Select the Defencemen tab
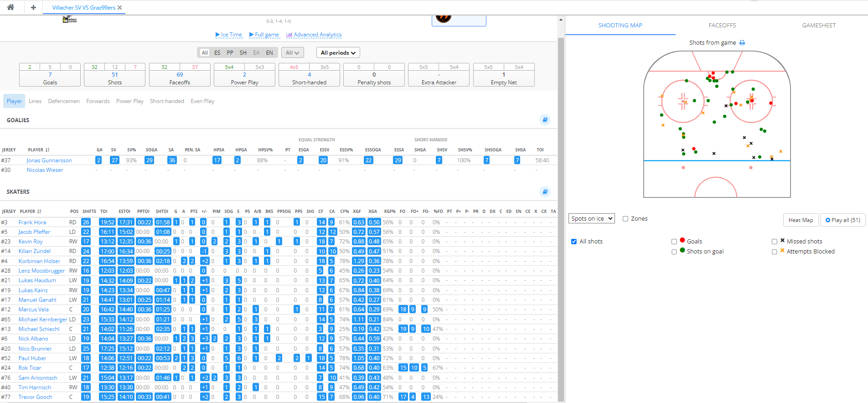This screenshot has height=403, width=868. [x=64, y=101]
